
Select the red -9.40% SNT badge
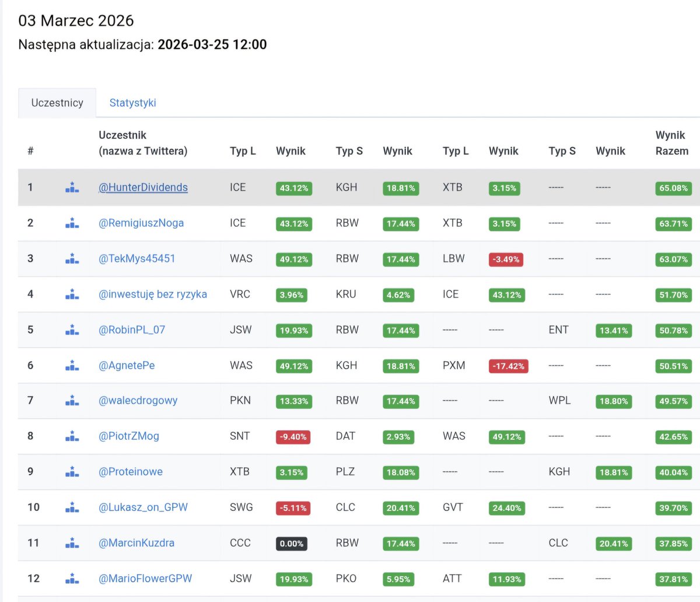tap(293, 436)
